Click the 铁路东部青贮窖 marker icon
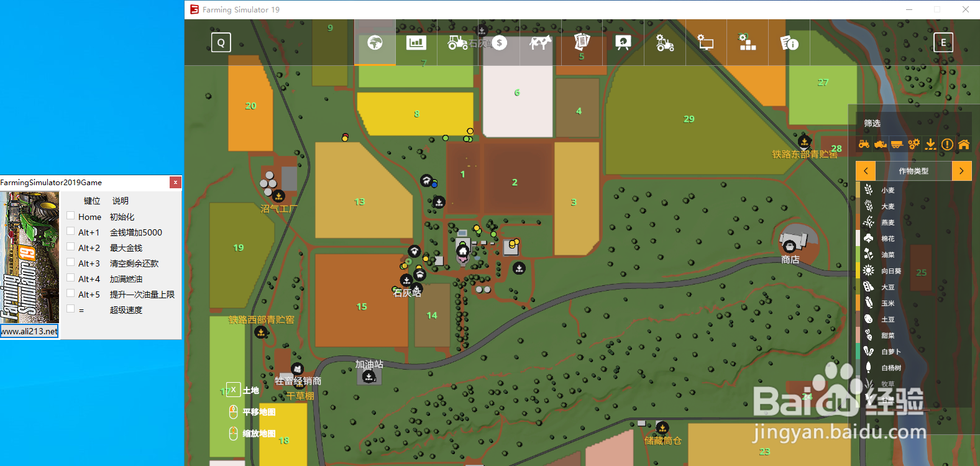 804,141
